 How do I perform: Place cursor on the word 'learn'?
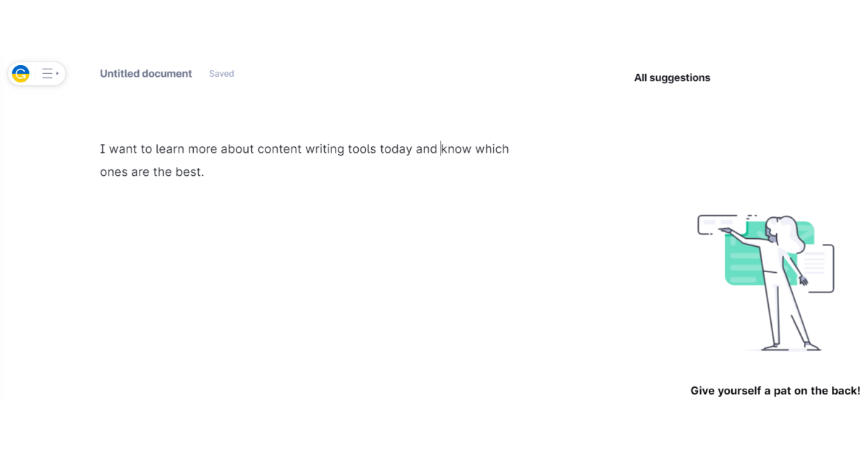[169, 149]
